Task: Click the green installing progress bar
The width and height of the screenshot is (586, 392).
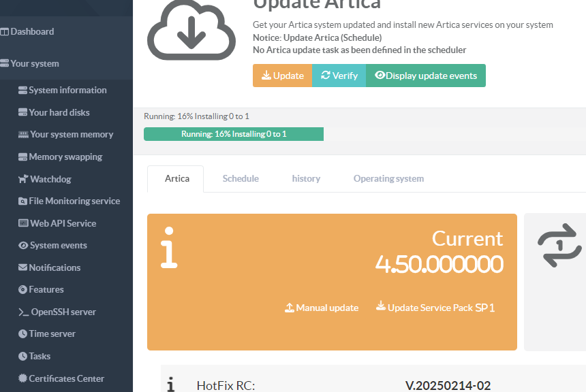Action: click(x=234, y=134)
